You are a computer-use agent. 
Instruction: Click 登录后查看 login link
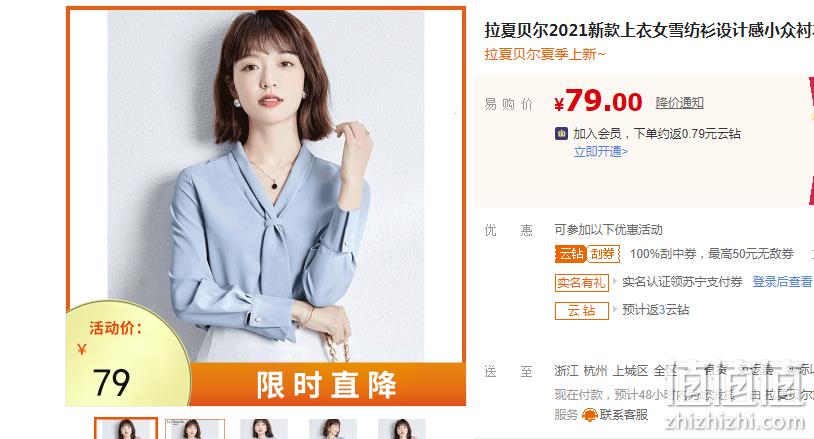click(x=782, y=282)
